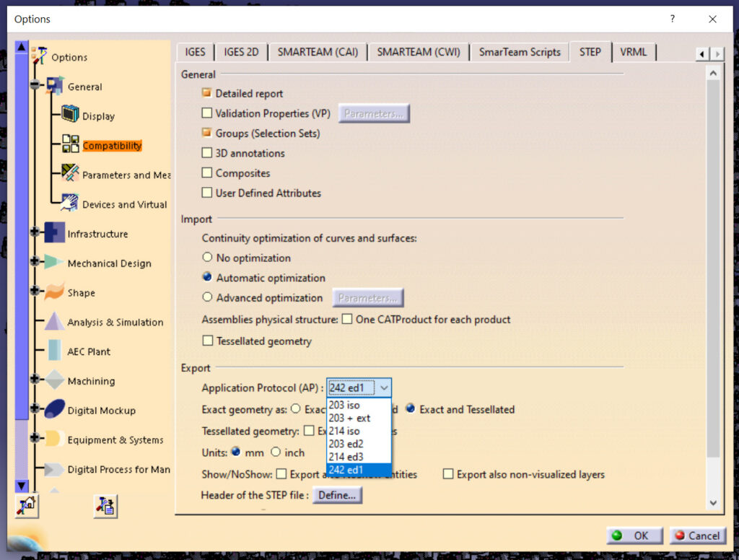This screenshot has height=560, width=739.
Task: Switch to the VRML tab
Action: coord(634,52)
